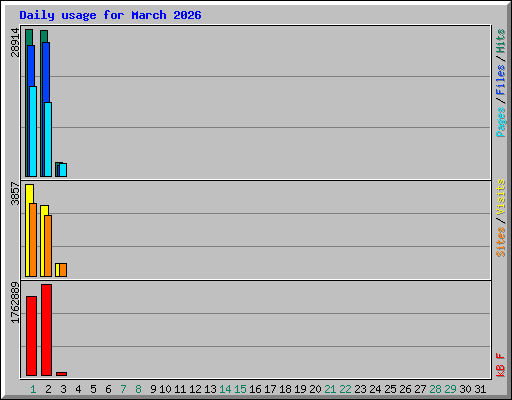The image size is (512, 400).
Task: Click day label 6 on the x-axis
Action: (108, 389)
